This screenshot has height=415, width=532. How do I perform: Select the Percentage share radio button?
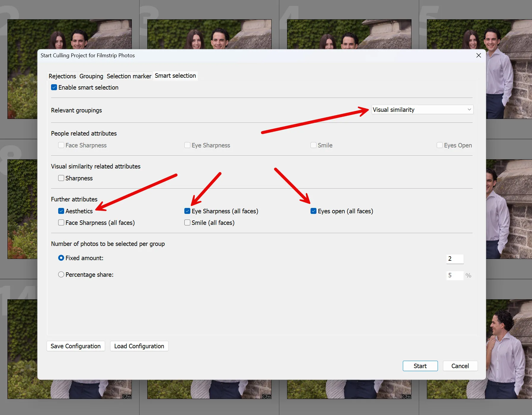pyautogui.click(x=61, y=274)
